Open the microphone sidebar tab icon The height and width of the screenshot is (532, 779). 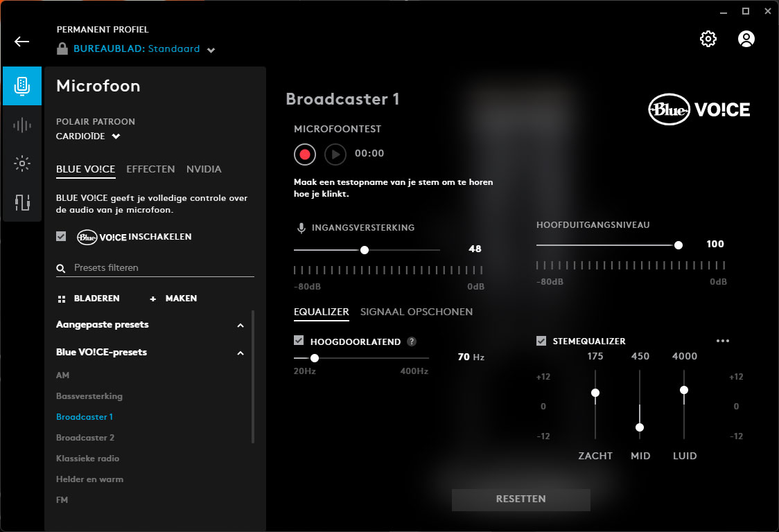pyautogui.click(x=22, y=86)
